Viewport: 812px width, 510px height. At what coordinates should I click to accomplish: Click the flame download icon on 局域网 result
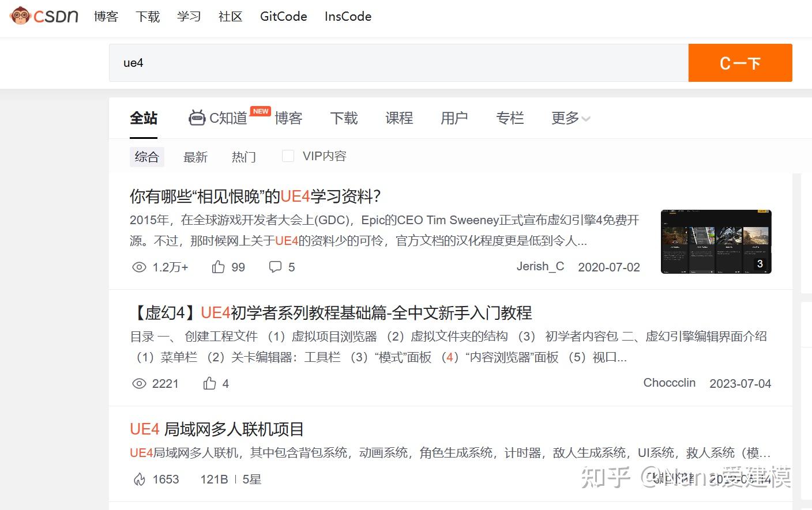tap(140, 478)
